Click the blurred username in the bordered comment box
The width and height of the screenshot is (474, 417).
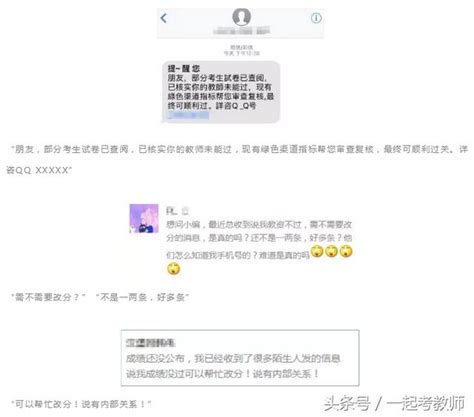[150, 343]
